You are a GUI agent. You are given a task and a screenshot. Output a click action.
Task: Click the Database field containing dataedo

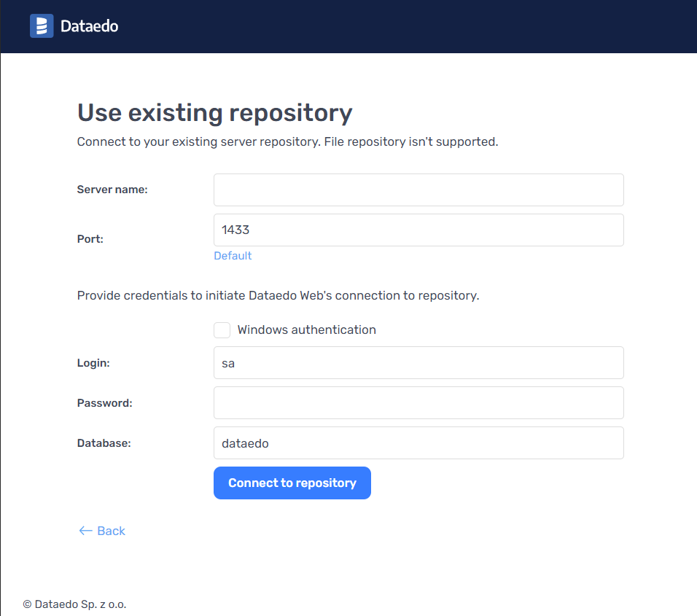(x=418, y=442)
